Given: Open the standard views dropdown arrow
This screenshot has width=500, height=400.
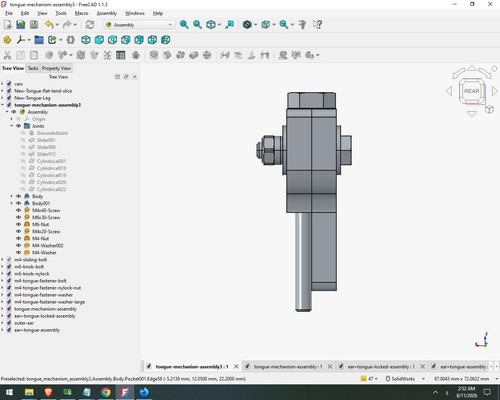Looking at the screenshot, I should 219,25.
